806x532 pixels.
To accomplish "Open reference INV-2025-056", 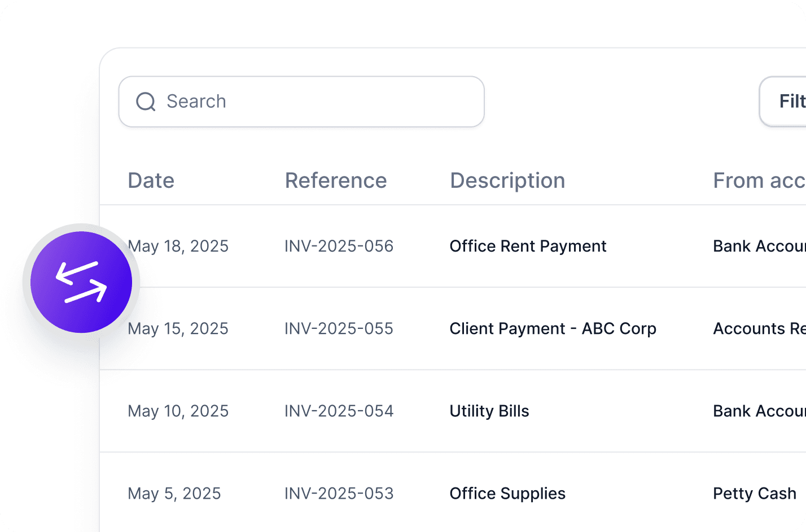I will point(339,246).
